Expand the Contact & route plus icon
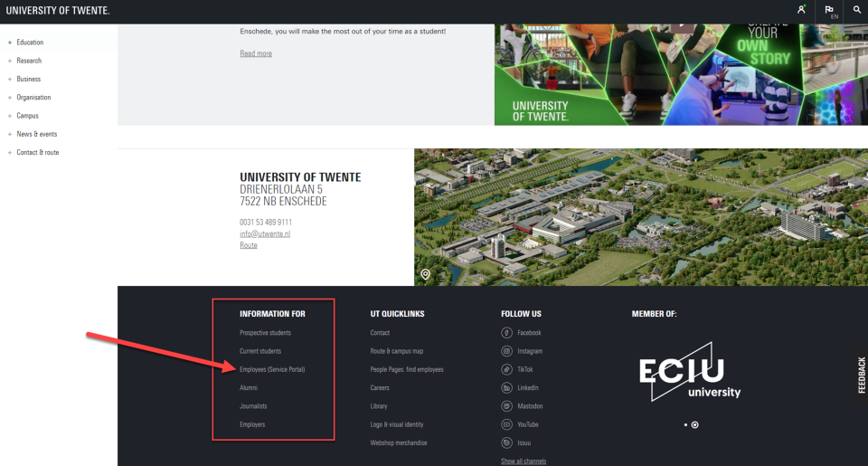 (x=10, y=152)
